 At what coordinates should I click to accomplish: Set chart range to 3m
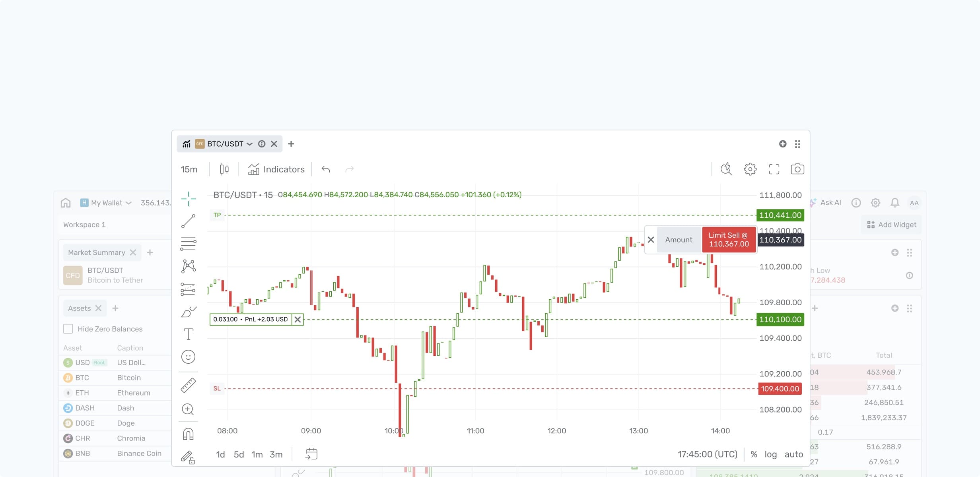tap(276, 454)
